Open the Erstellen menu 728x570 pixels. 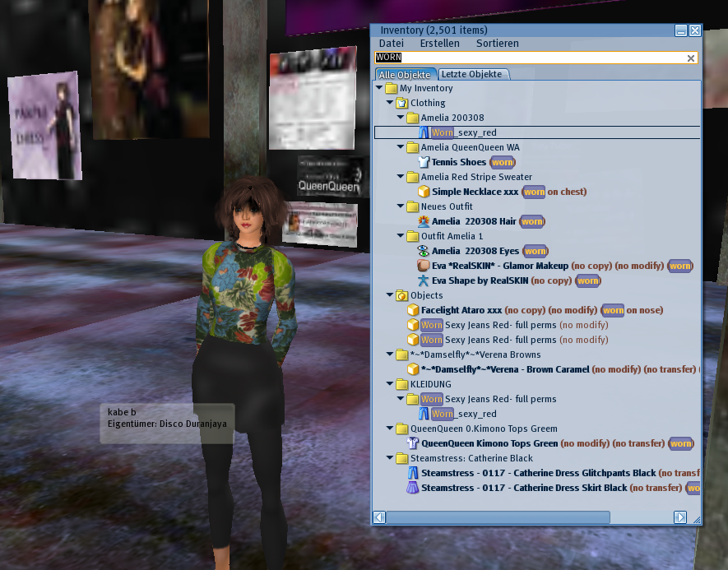(439, 43)
